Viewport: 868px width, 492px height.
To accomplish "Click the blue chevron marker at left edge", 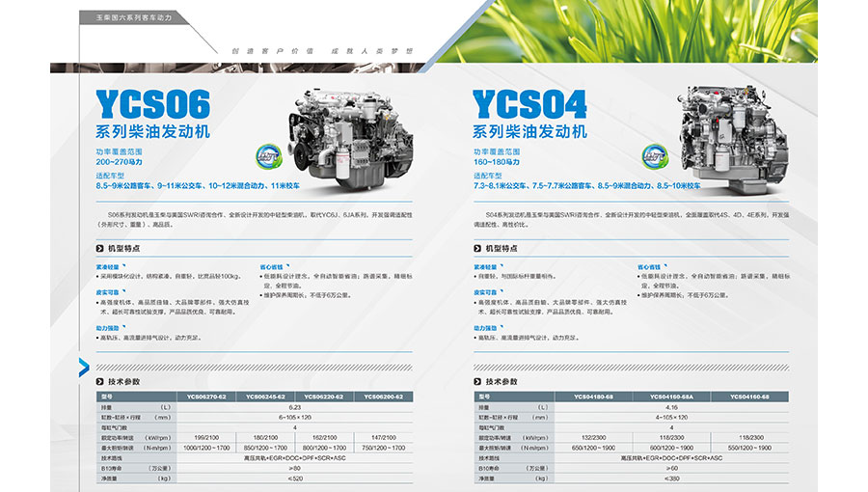I will pos(84,368).
